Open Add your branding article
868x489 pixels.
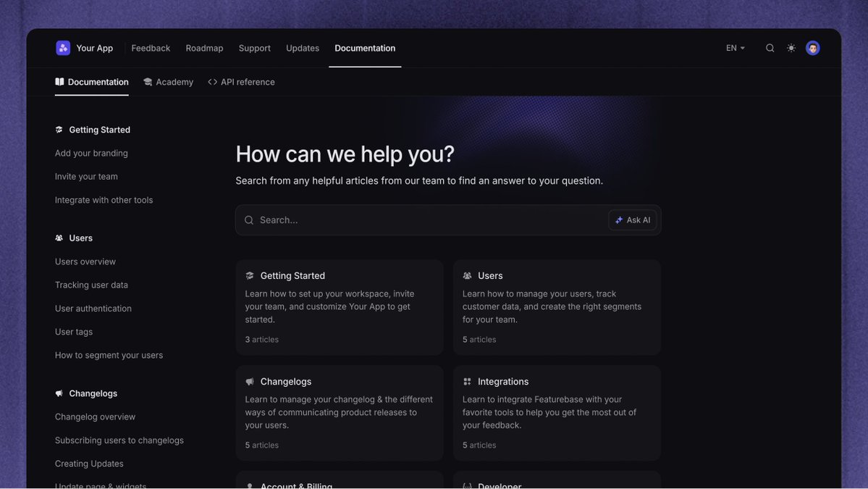tap(91, 154)
